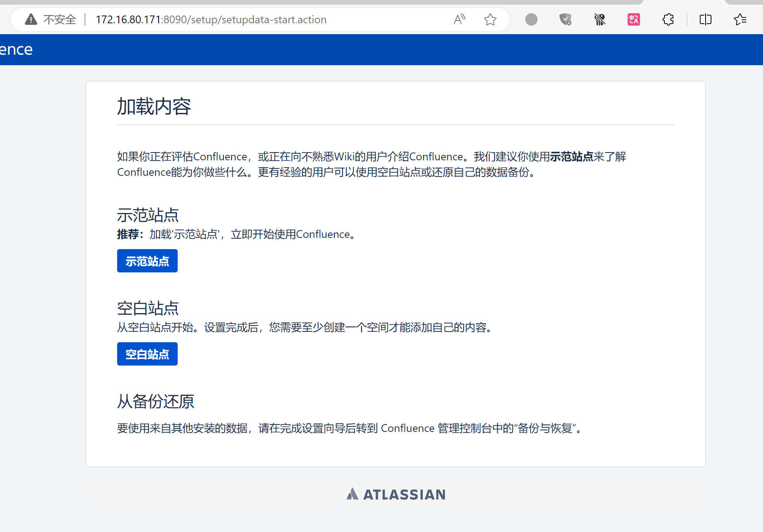Toggle split screen view icon
Screen dimensions: 763x532
coord(706,19)
